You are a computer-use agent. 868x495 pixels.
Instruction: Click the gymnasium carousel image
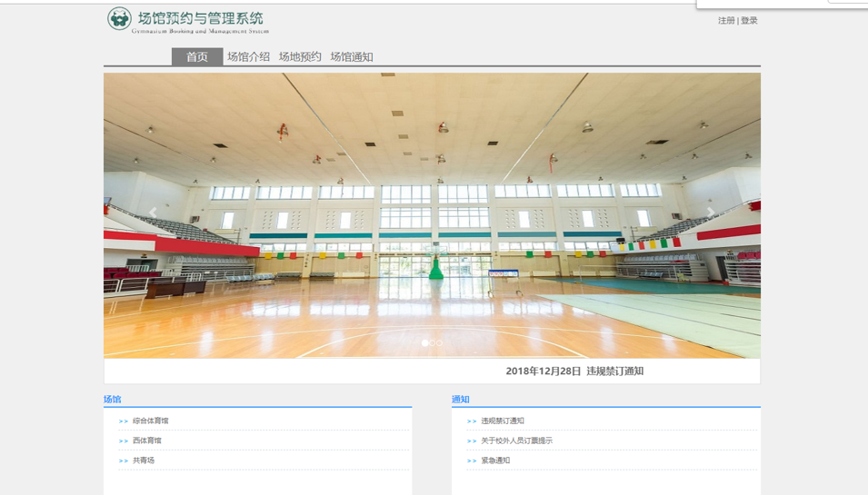432,215
